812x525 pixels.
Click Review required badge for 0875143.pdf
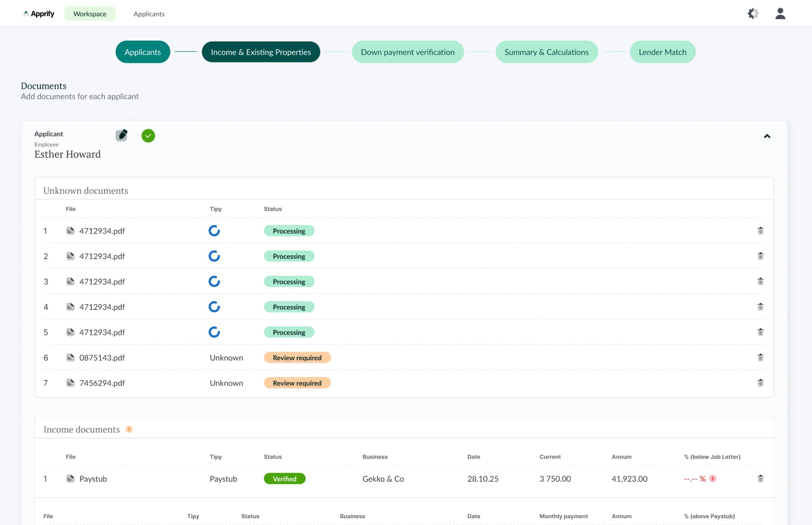[x=297, y=358]
